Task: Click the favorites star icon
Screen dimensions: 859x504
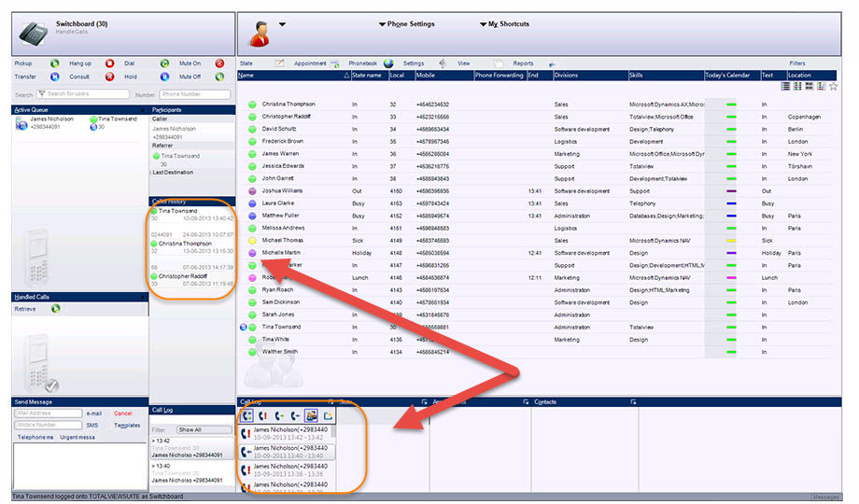Action: pyautogui.click(x=833, y=86)
